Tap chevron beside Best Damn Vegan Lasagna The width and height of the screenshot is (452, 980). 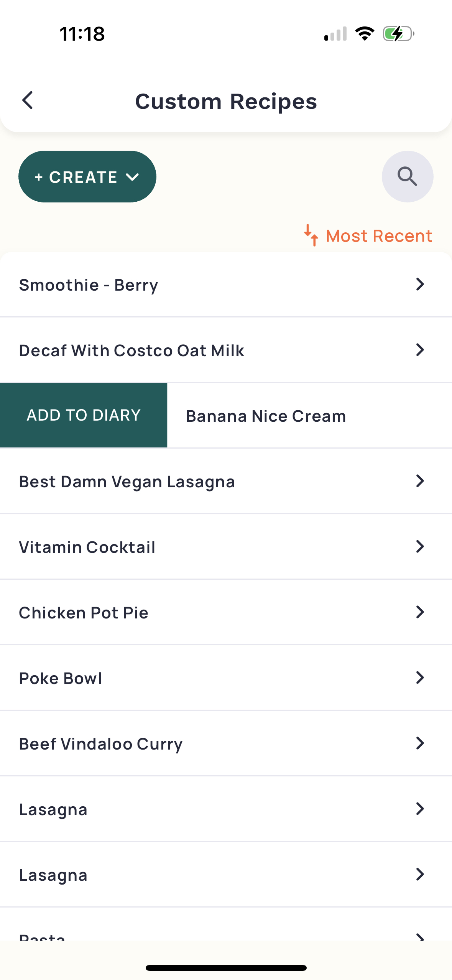click(x=420, y=481)
